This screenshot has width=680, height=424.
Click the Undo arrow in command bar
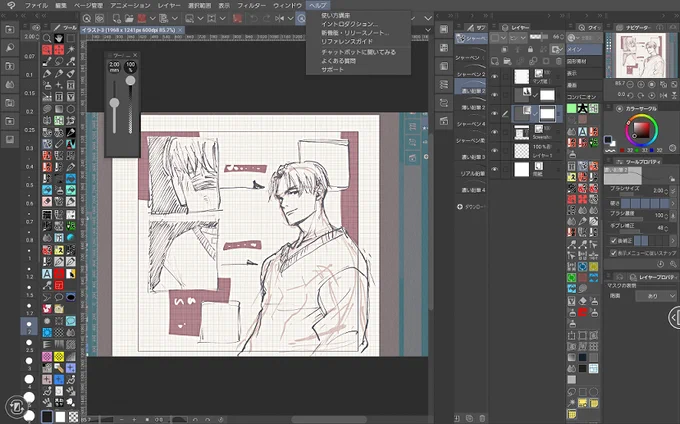click(x=254, y=18)
